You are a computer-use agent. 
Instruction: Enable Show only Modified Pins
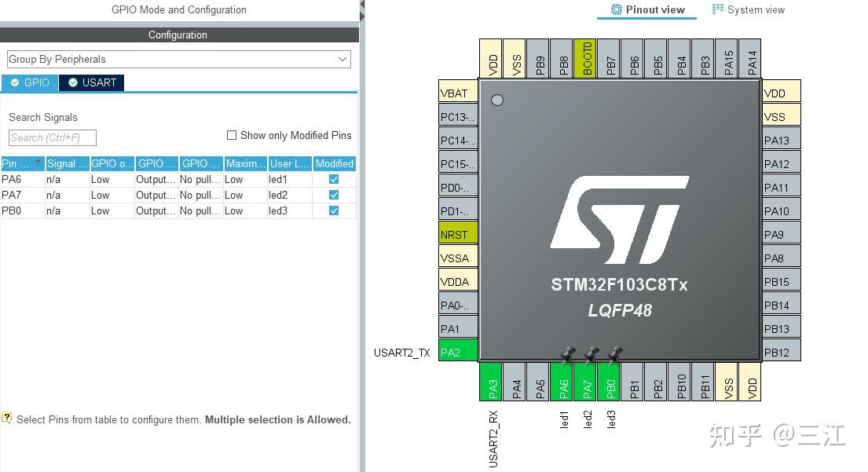coord(231,135)
